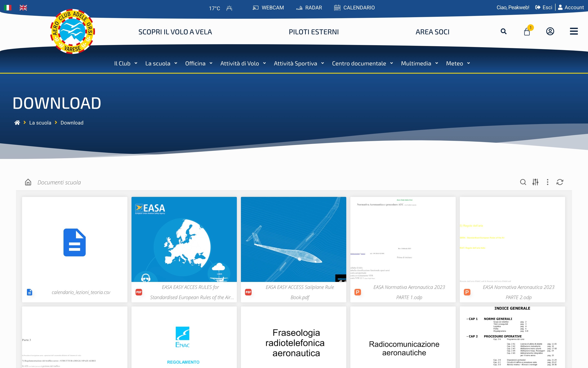Open the ENAC Regolamento thumbnail
This screenshot has width=588, height=368.
[x=184, y=337]
